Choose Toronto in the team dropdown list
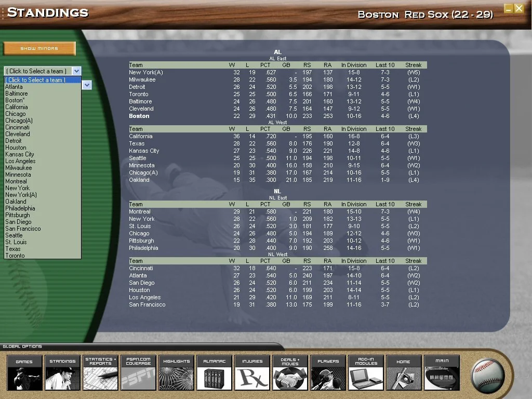 [x=15, y=256]
